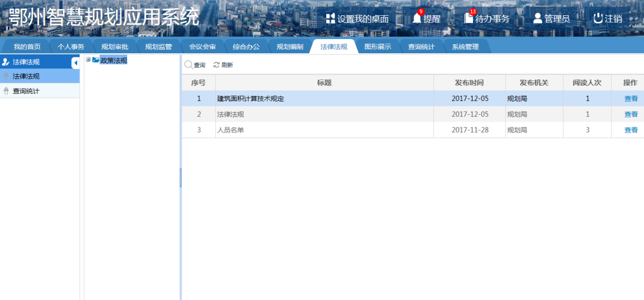Open 待办事务 document icon

pyautogui.click(x=468, y=18)
